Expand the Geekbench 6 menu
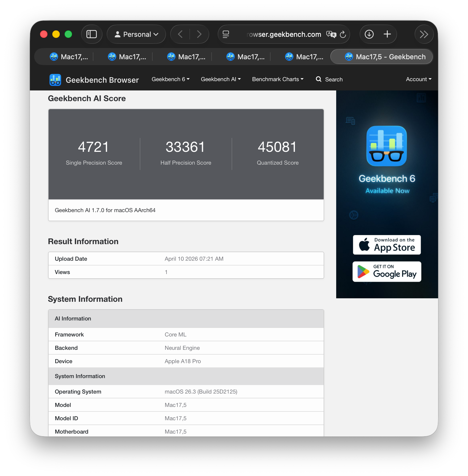The height and width of the screenshot is (476, 468). point(170,79)
